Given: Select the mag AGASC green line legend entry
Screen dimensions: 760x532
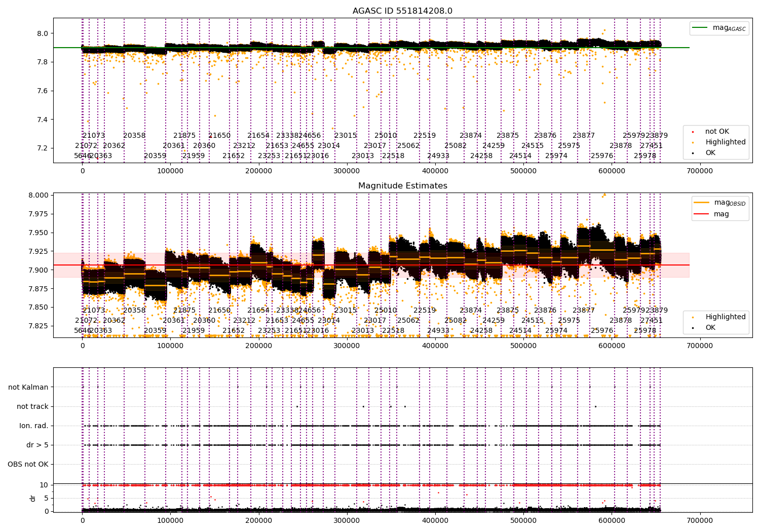Looking at the screenshot, I should click(x=719, y=28).
